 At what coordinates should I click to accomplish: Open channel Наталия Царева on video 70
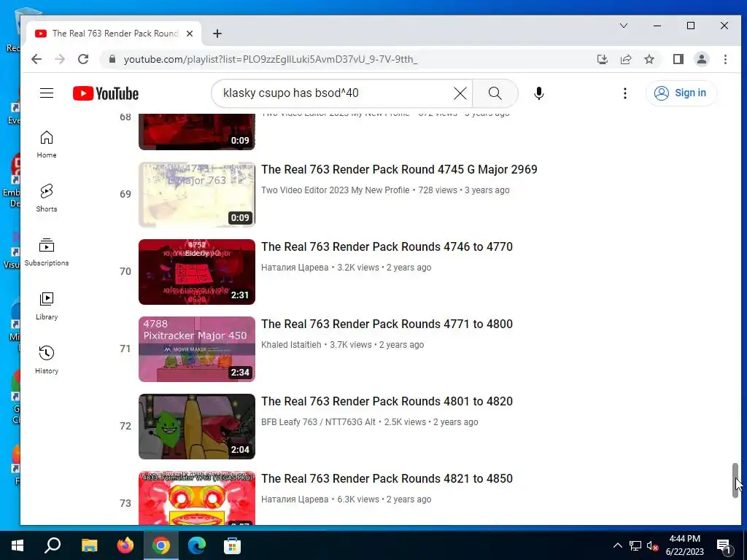point(295,268)
